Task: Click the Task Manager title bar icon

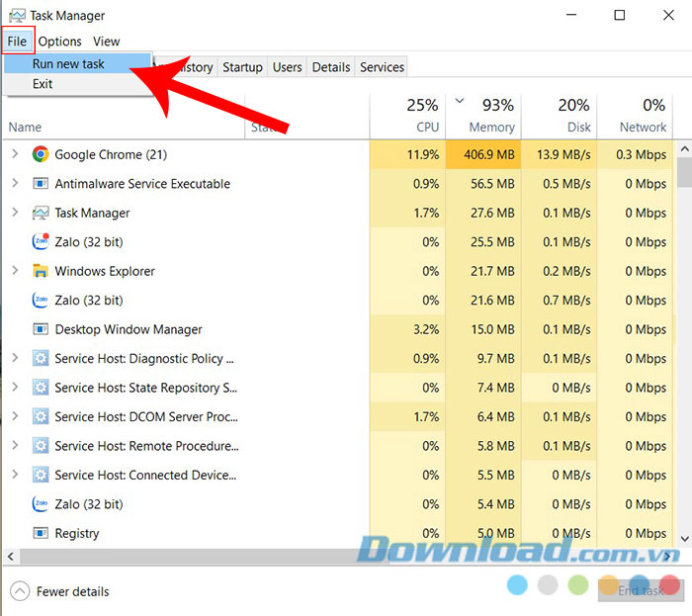Action: click(x=15, y=16)
